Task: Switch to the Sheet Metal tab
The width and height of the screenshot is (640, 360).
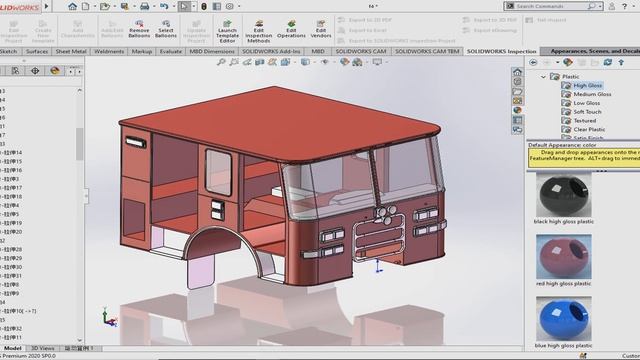Action: click(x=71, y=51)
